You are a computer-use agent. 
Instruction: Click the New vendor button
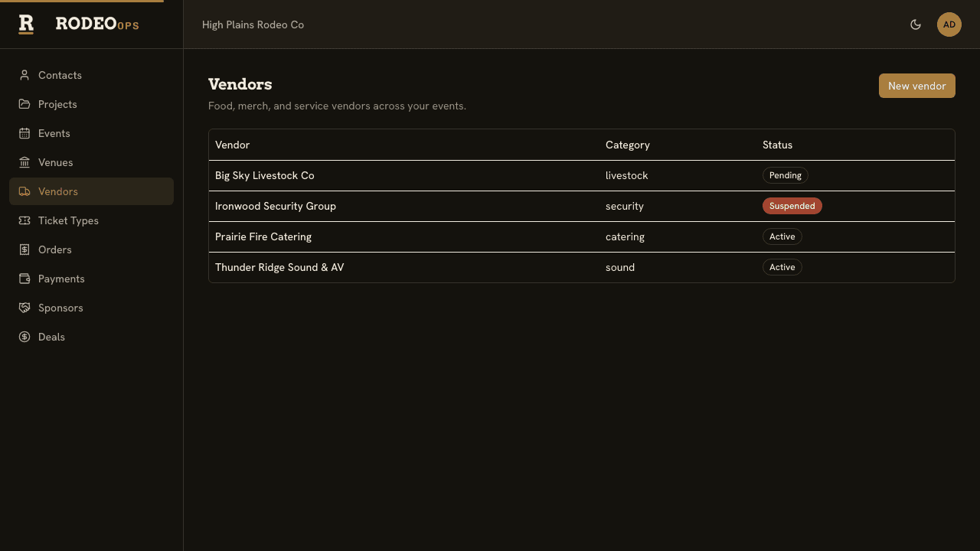coord(917,86)
